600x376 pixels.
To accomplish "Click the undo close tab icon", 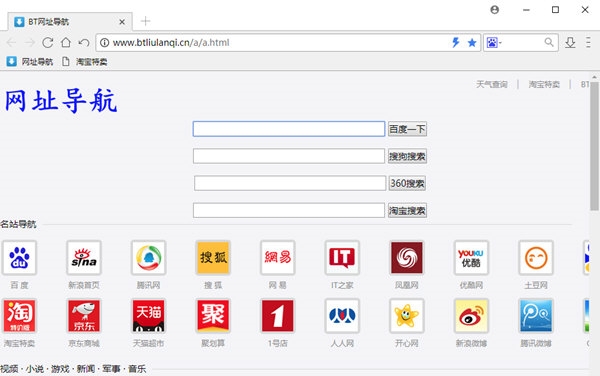I will 84,42.
